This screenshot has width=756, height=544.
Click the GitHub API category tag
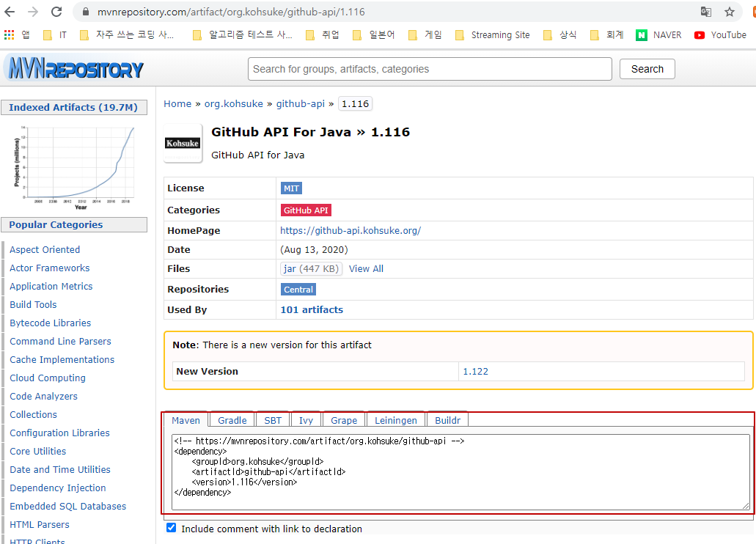[306, 210]
